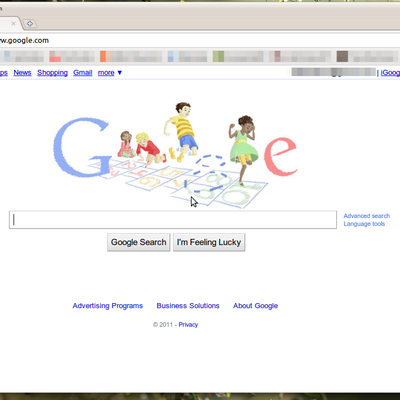Viewport: 400px width, 400px height.
Task: Open the brown-icon bookmark at the right
Action: [x=368, y=56]
